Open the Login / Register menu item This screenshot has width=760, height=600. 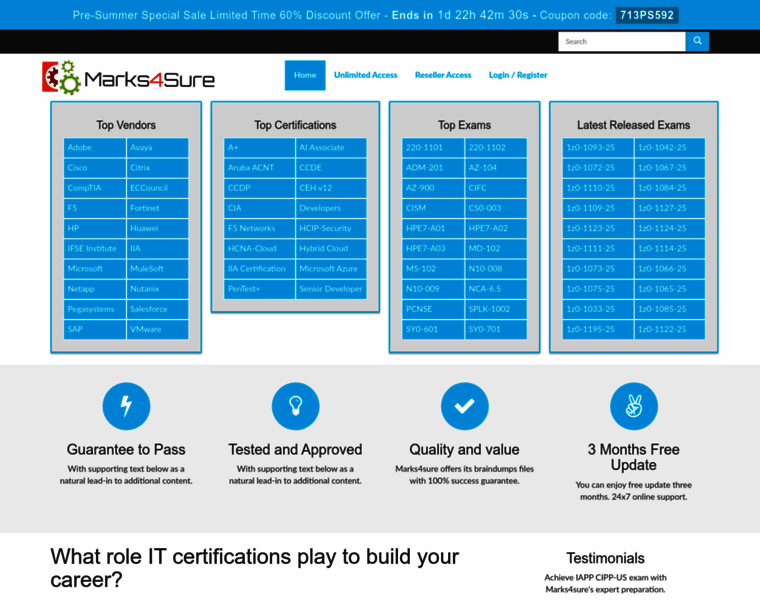click(x=518, y=75)
